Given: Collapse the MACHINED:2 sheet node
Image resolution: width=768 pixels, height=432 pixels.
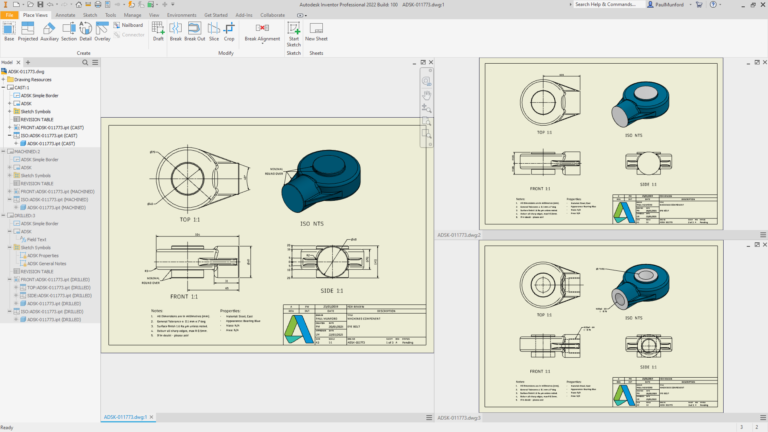Looking at the screenshot, I should (4, 151).
